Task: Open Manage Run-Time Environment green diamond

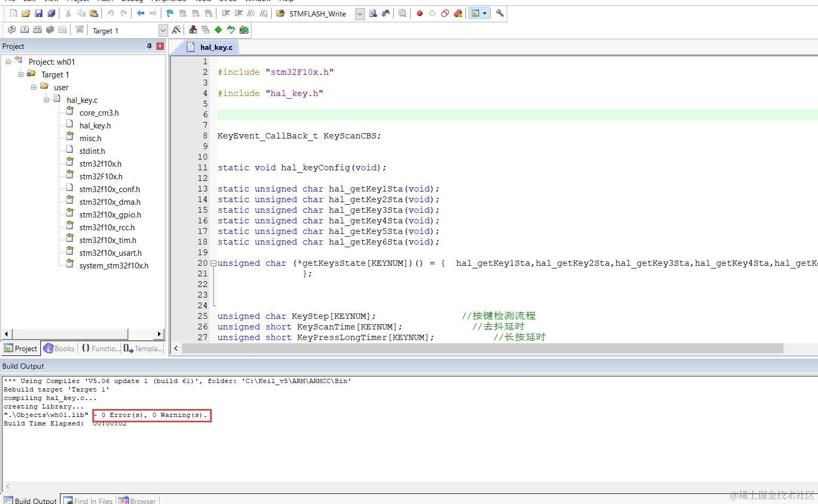Action: pyautogui.click(x=219, y=30)
